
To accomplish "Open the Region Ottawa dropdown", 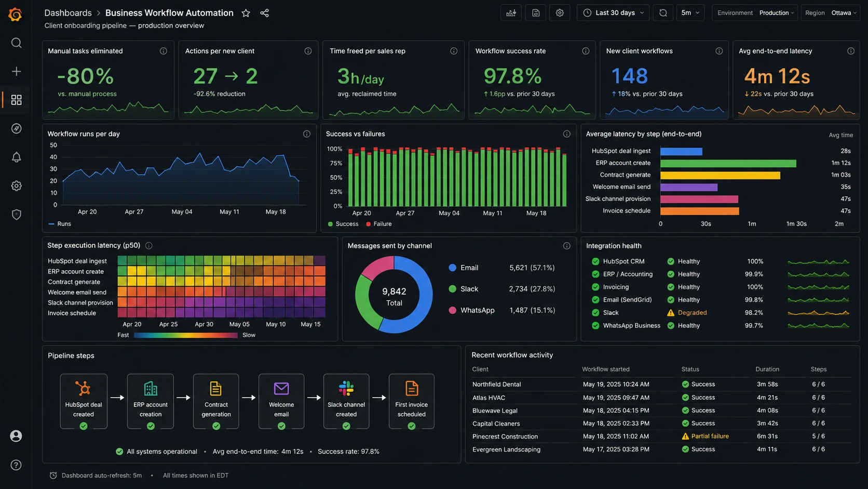I will (x=830, y=13).
